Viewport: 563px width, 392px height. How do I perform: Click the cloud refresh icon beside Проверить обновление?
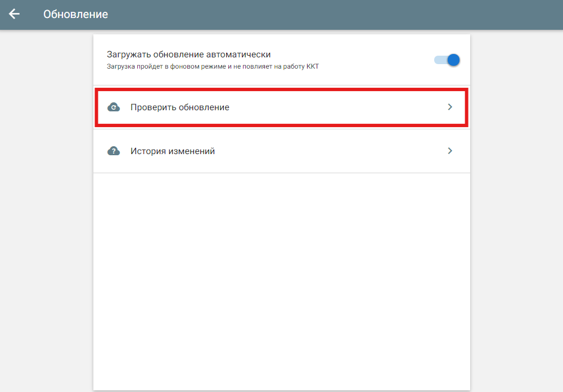click(114, 107)
